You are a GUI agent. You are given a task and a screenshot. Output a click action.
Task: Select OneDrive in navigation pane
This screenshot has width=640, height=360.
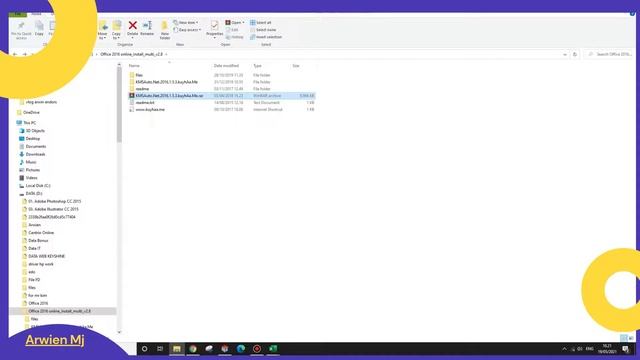[28, 113]
